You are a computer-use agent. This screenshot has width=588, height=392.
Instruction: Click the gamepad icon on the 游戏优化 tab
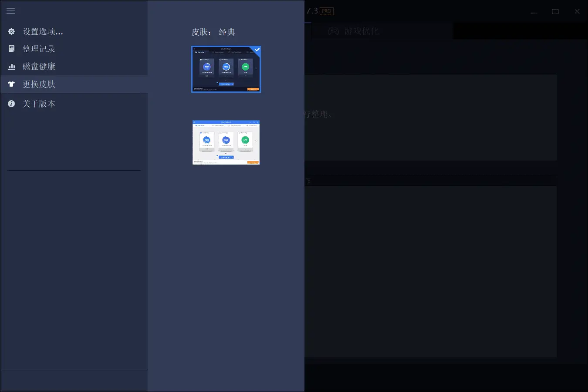(x=332, y=31)
